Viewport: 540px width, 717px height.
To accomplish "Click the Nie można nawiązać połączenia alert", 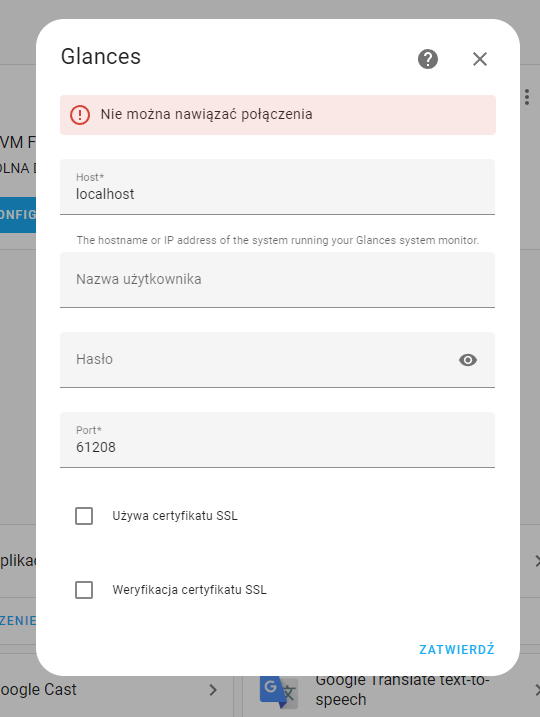I will (278, 115).
